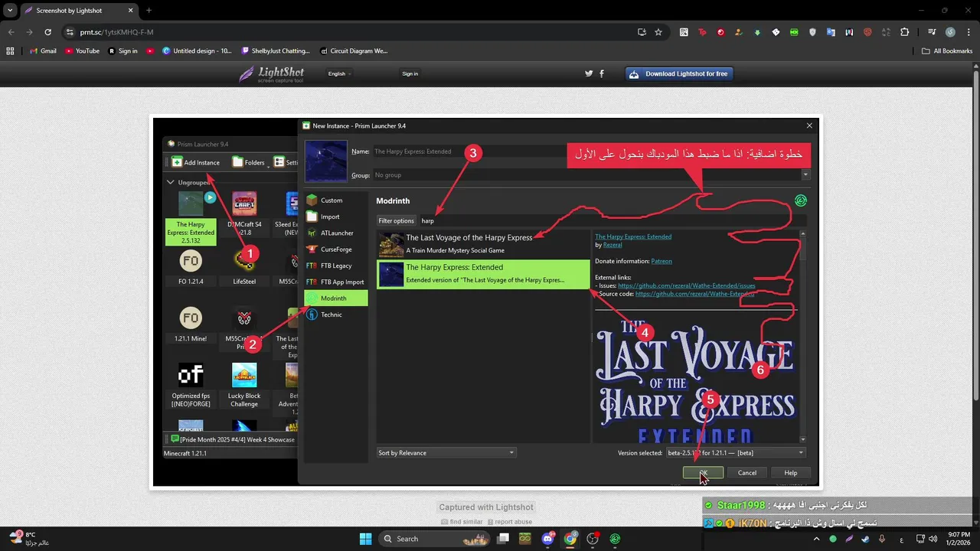Viewport: 980px width, 551px height.
Task: Click the report abuse link
Action: tap(511, 522)
